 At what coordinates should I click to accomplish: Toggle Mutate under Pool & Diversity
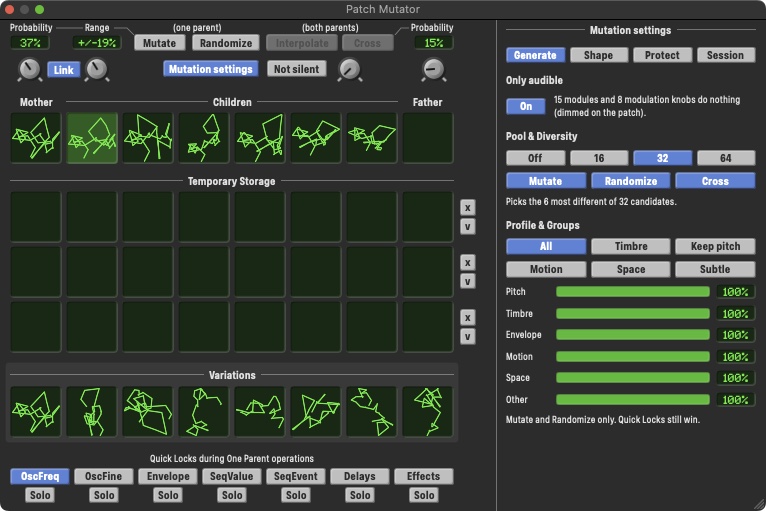coord(546,181)
